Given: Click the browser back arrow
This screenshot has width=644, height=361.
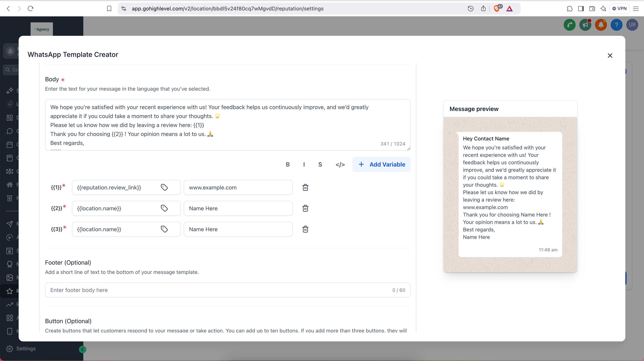Looking at the screenshot, I should point(8,9).
